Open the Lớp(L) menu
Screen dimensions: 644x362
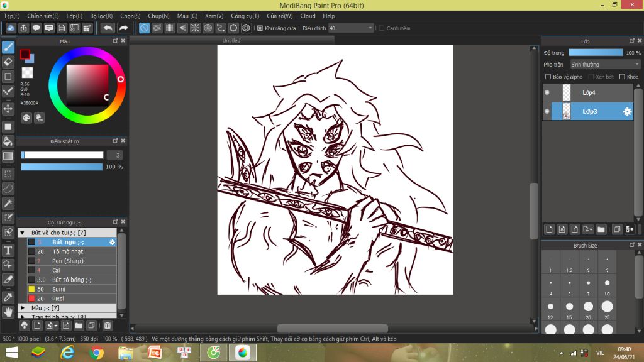74,16
